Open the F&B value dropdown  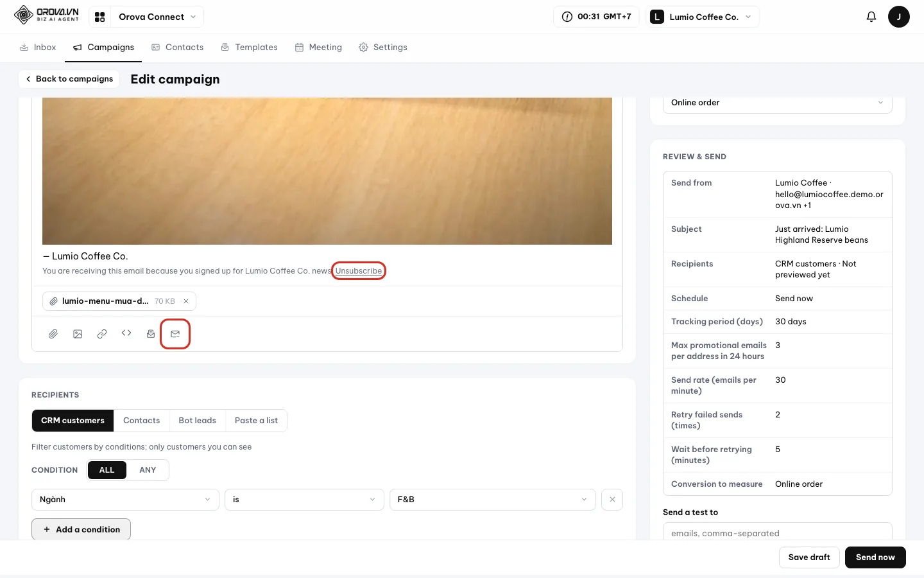coord(492,500)
